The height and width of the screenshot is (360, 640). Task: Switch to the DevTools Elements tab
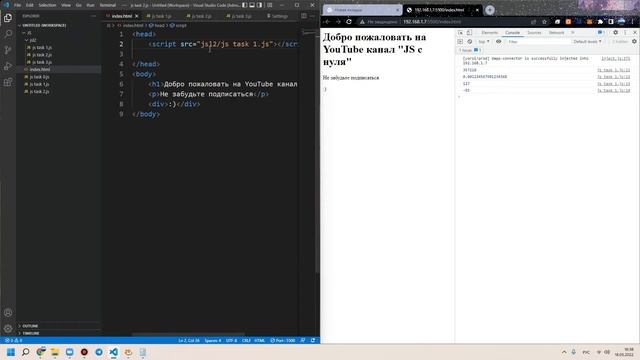(489, 33)
